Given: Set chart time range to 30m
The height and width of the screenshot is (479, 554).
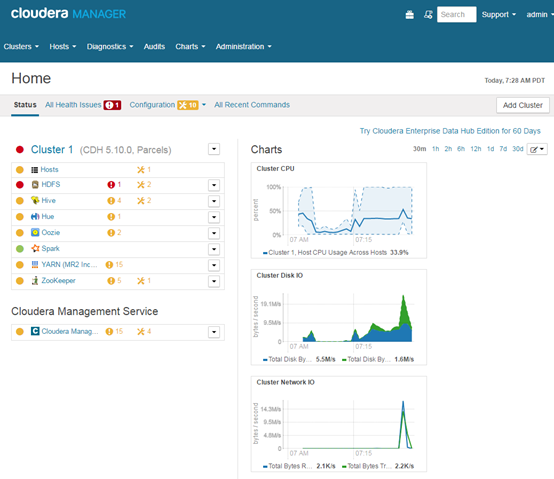Looking at the screenshot, I should click(419, 149).
